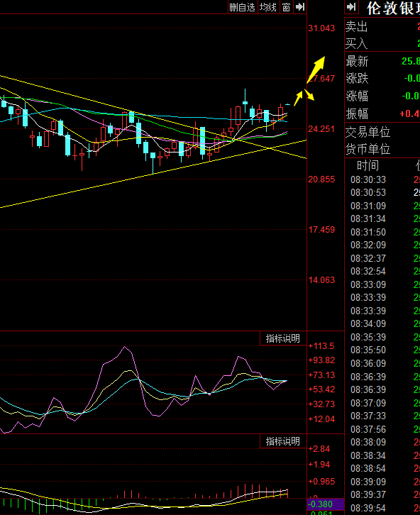The height and width of the screenshot is (515, 420).
Task: Select the 08:35:50 tick row
Action: point(382,350)
